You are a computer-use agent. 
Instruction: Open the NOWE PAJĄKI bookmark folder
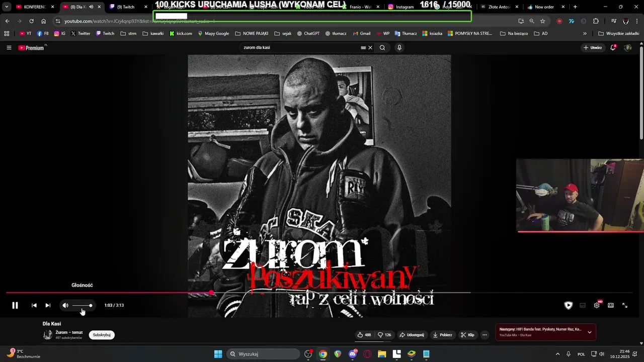pyautogui.click(x=251, y=34)
